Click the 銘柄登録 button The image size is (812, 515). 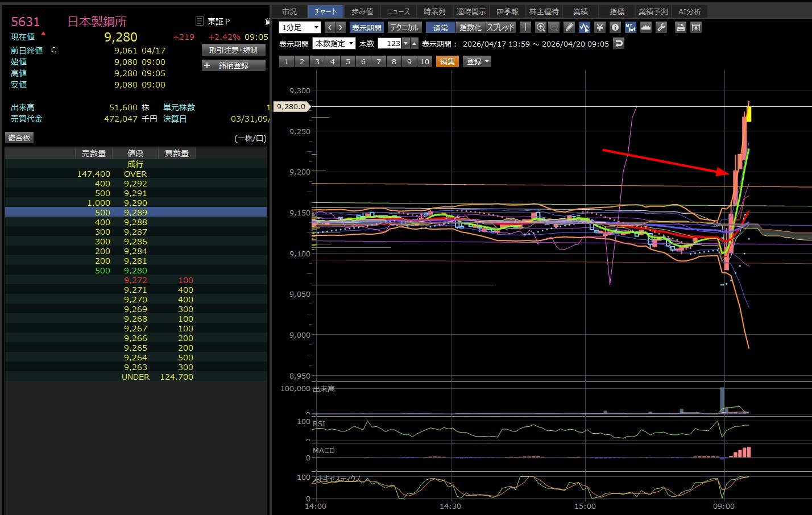(x=234, y=65)
